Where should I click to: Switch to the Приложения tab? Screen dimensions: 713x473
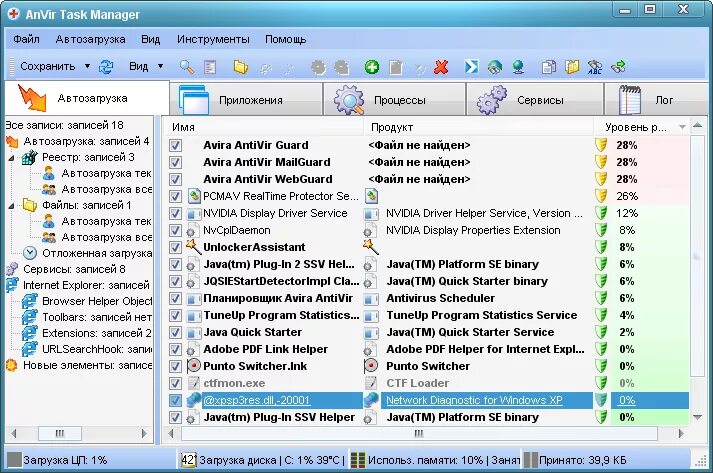246,100
